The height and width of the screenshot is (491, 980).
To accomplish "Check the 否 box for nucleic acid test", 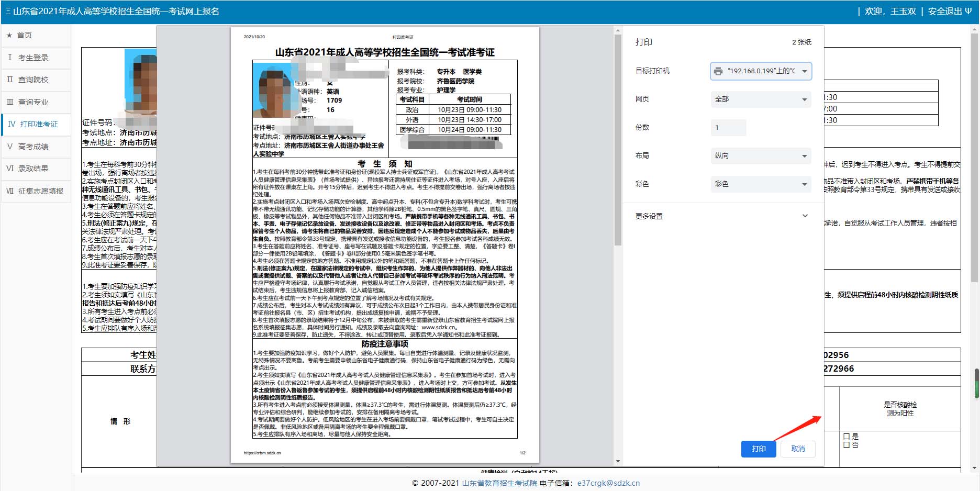I will pos(847,445).
